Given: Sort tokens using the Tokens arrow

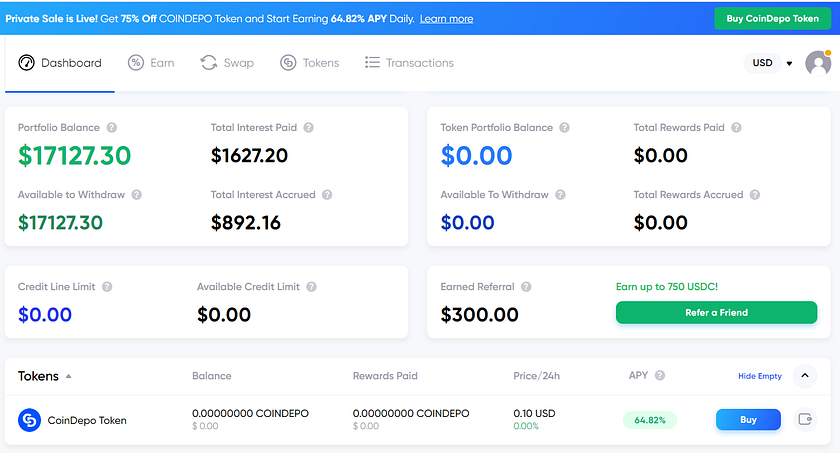Looking at the screenshot, I should click(69, 376).
